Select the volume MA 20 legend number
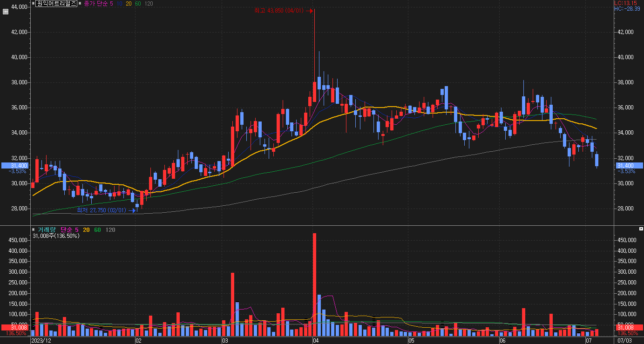 [x=87, y=229]
